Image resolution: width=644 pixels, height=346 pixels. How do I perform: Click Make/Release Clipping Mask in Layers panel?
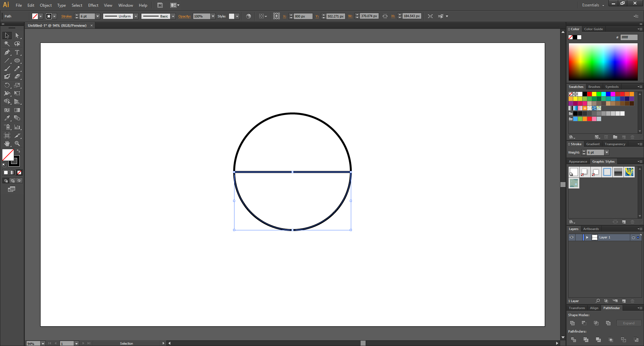606,301
